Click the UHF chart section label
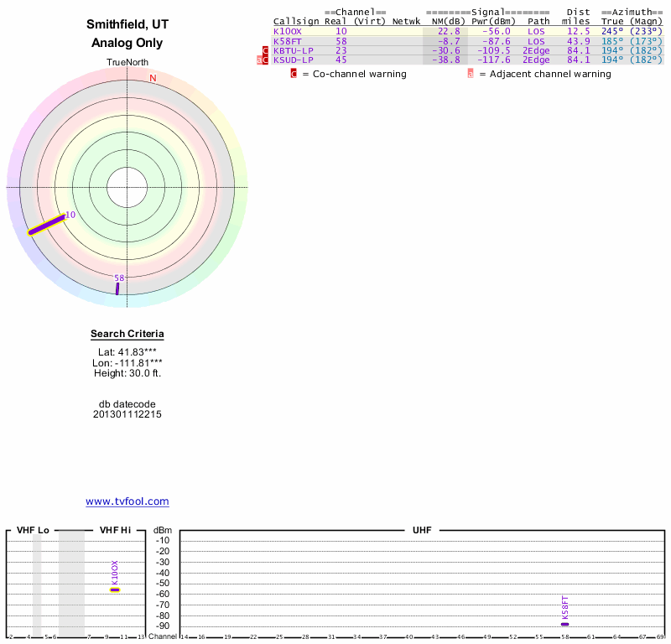 (421, 531)
